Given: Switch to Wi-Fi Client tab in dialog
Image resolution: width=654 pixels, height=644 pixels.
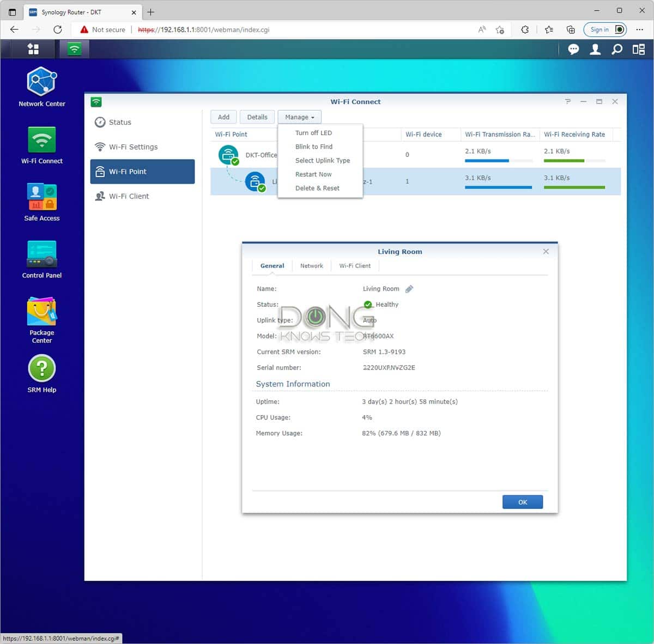Looking at the screenshot, I should point(355,266).
